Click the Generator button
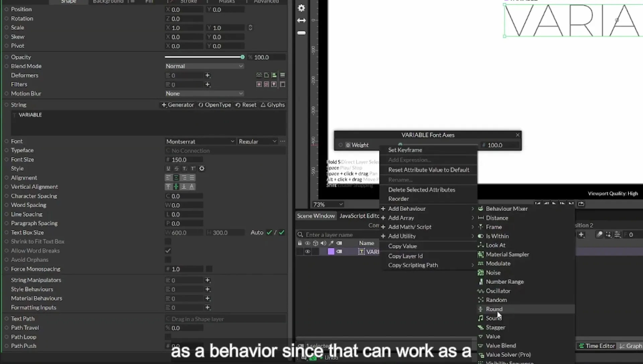This screenshot has width=643, height=364. [178, 105]
